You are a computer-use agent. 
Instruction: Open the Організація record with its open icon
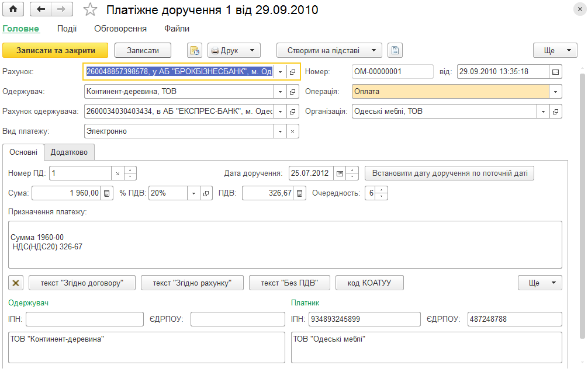555,112
